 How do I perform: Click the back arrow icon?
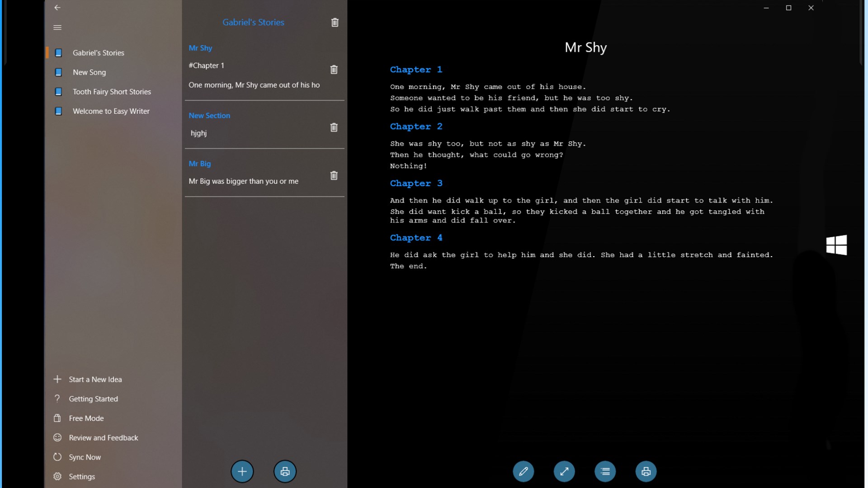(57, 8)
